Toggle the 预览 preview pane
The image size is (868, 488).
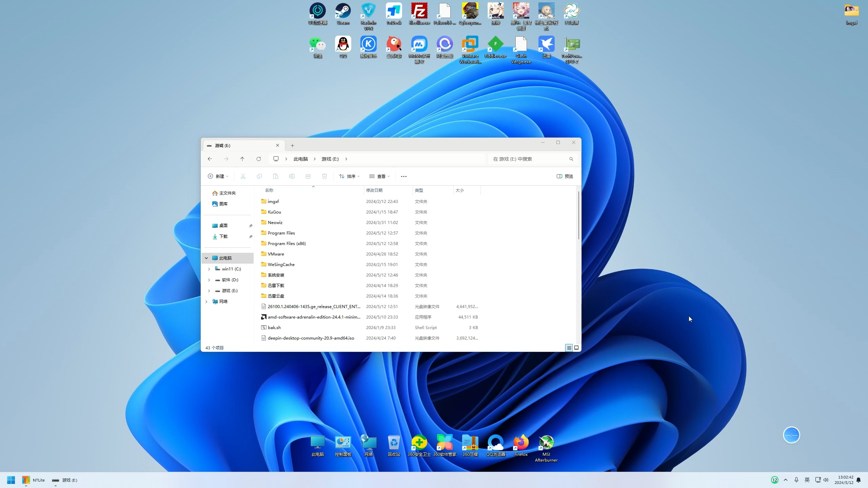(565, 176)
